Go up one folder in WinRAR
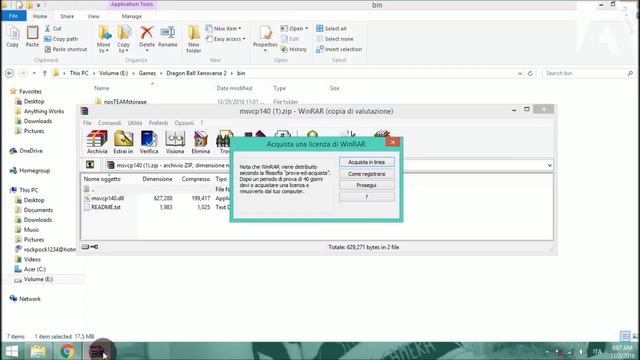Viewport: 640px width, 360px height. coord(90,165)
